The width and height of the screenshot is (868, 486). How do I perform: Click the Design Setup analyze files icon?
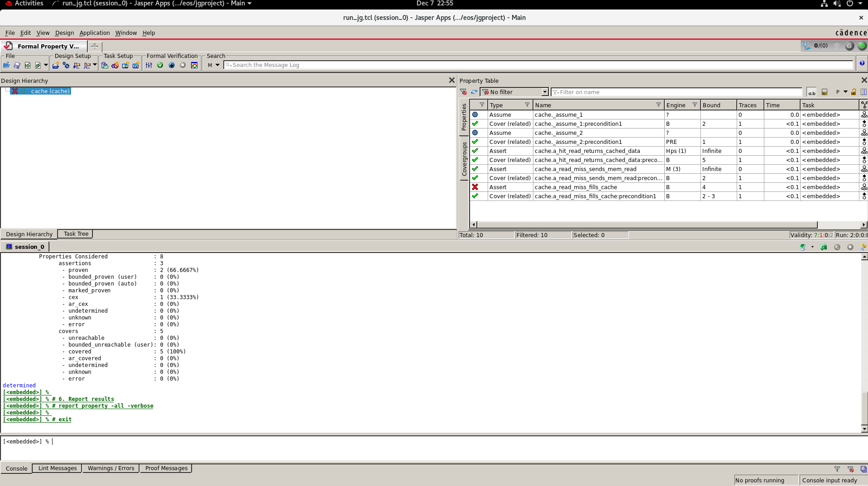coord(56,65)
